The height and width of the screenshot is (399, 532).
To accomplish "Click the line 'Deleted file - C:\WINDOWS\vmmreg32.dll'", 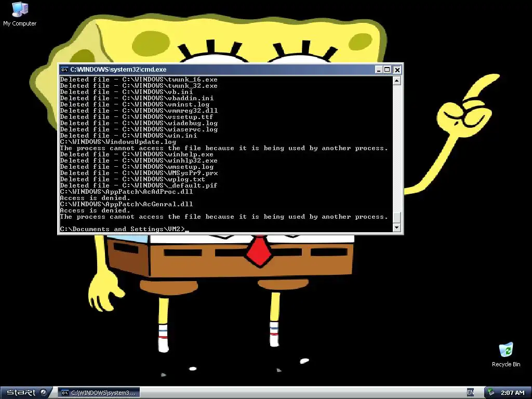I will point(139,111).
